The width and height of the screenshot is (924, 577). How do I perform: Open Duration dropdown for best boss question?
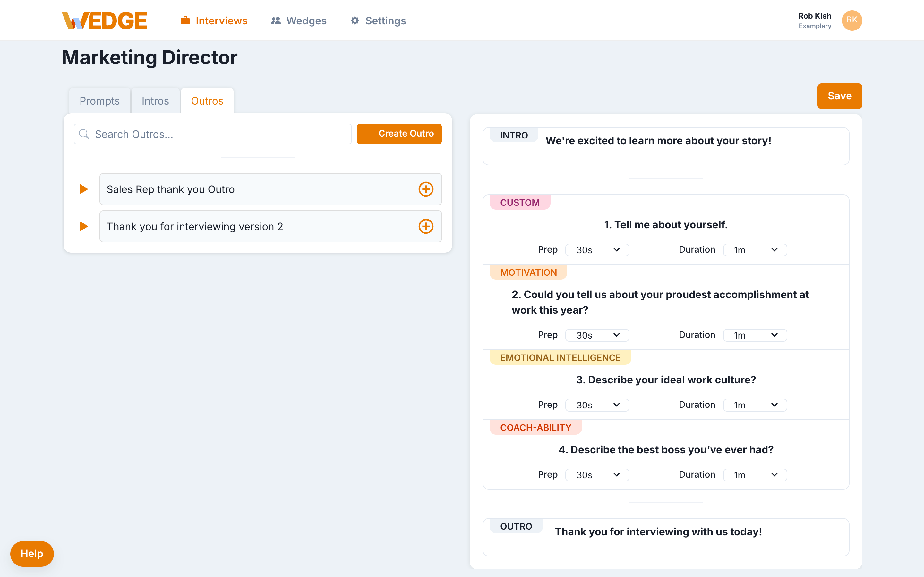click(755, 475)
